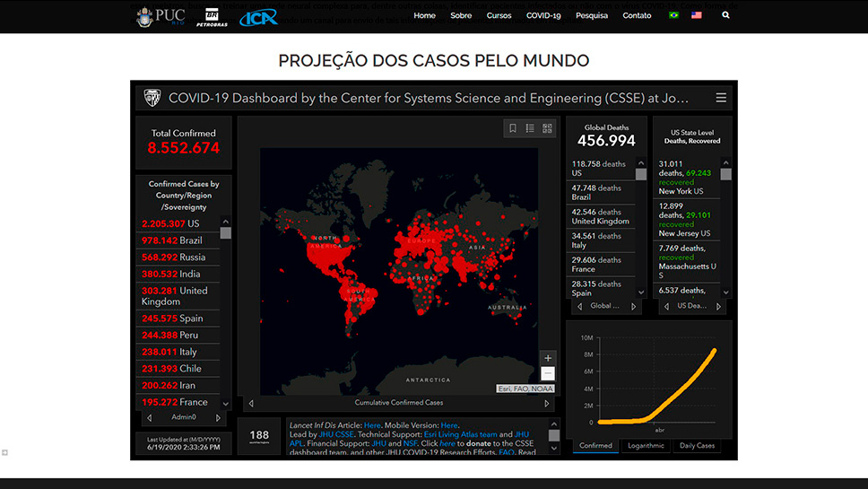Switch language with the US flag

(697, 15)
